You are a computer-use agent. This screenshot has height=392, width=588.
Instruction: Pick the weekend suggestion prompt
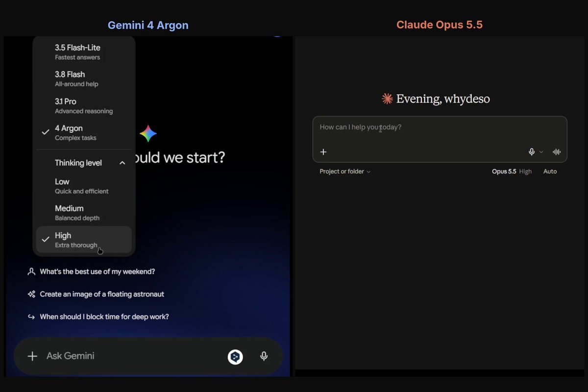click(x=97, y=271)
